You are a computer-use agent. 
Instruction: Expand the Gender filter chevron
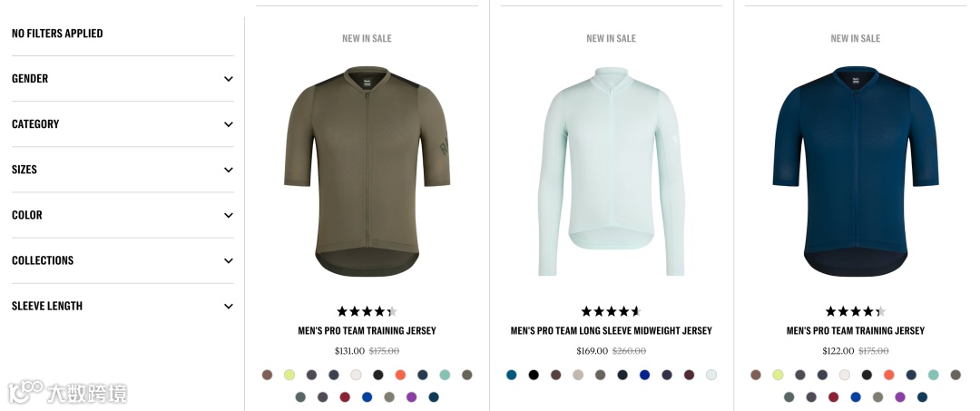point(229,79)
